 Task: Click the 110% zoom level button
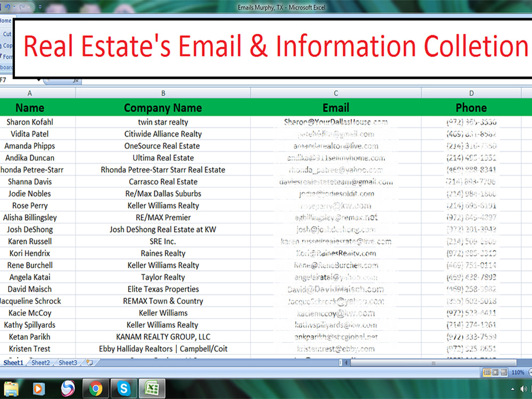coord(518,372)
